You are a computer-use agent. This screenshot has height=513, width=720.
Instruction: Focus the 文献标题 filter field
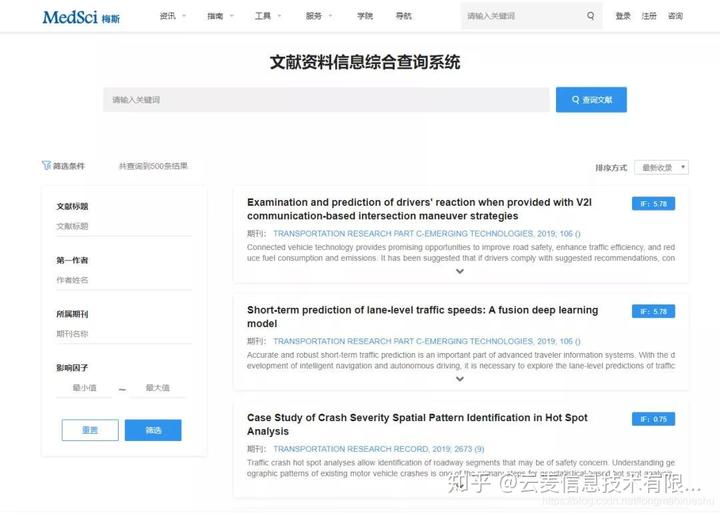pos(124,226)
